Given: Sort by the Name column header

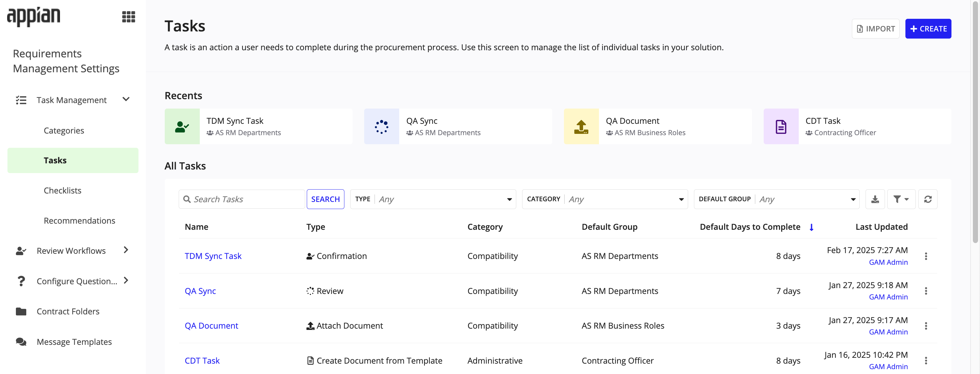Looking at the screenshot, I should click(196, 227).
